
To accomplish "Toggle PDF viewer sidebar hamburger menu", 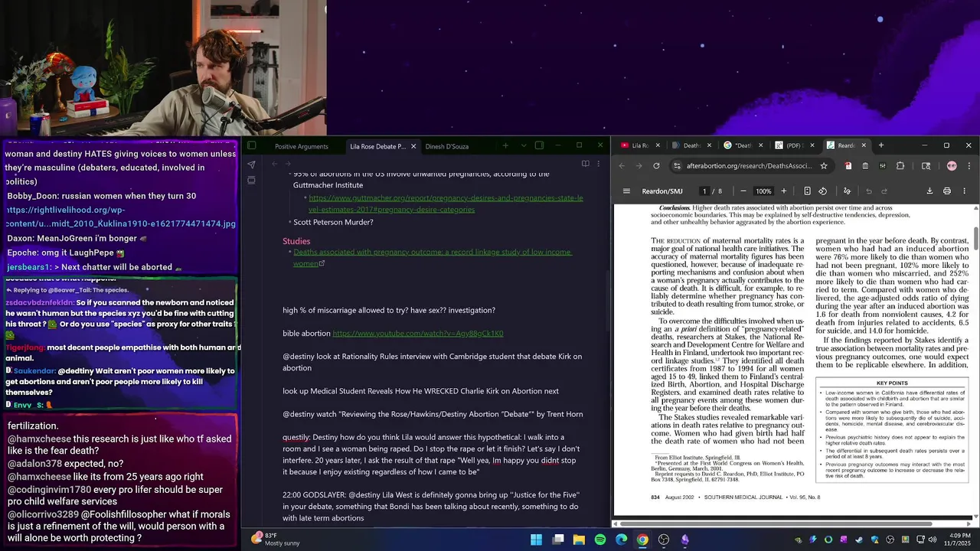I will click(x=626, y=191).
